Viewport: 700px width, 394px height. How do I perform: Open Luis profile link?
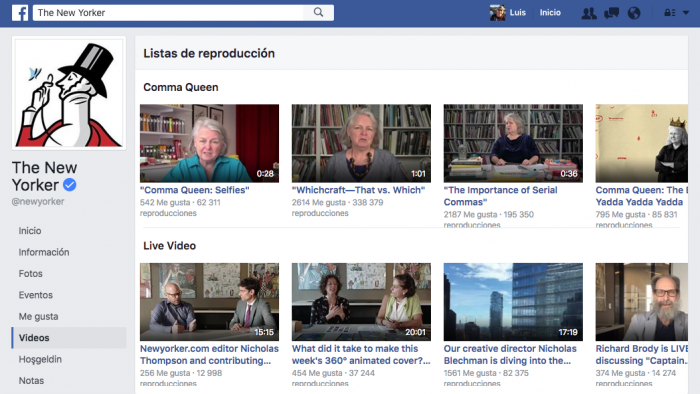pos(517,13)
